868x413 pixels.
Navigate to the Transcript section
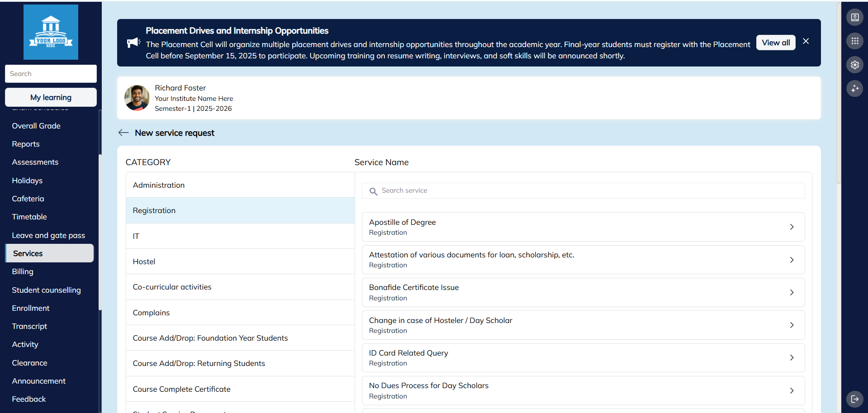click(x=29, y=326)
